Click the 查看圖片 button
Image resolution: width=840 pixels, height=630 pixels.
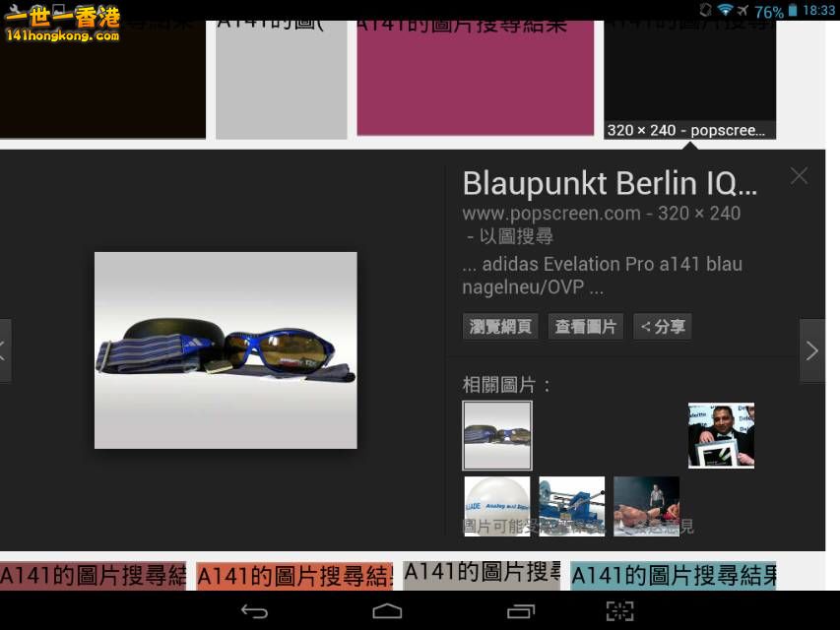click(586, 327)
